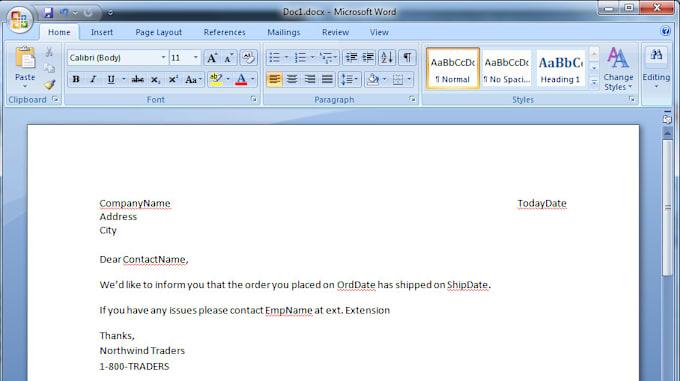Apply the Heading 1 style
This screenshot has height=381, width=680.
coord(560,68)
